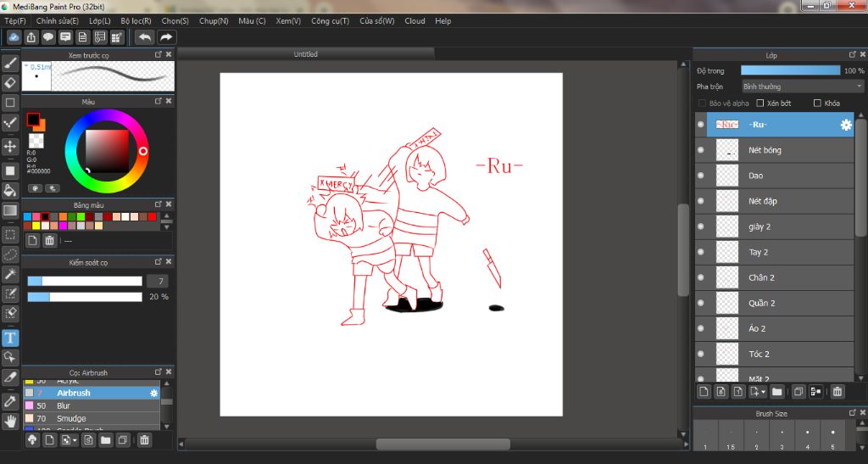Viewport: 868px width, 464px height.
Task: Enable the Khóa checkbox
Action: (817, 103)
